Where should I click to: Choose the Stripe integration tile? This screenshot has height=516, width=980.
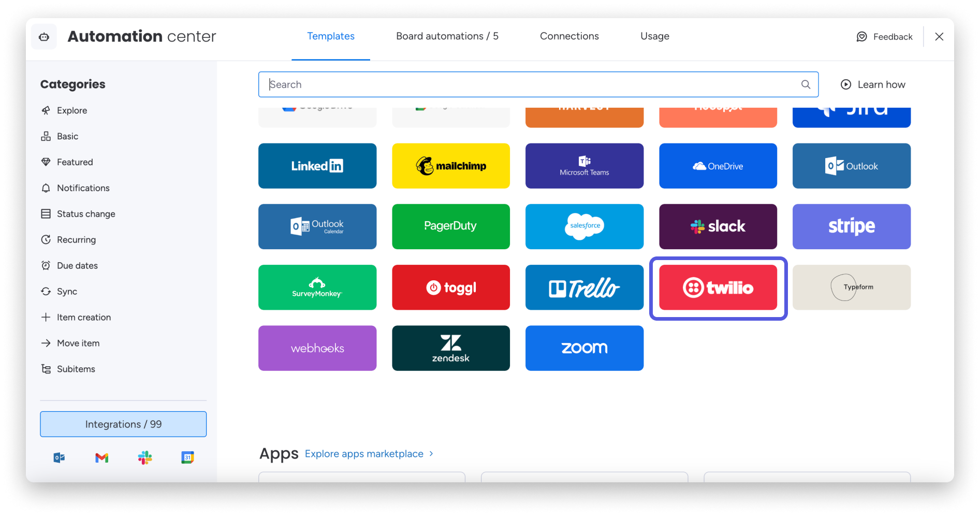click(852, 226)
